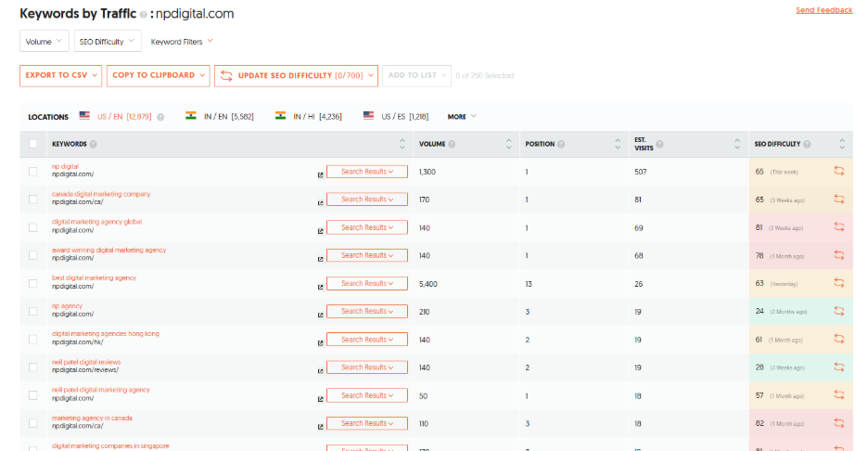This screenshot has height=451, width=868.
Task: Expand the Keyword Filters dropdown
Action: point(182,42)
